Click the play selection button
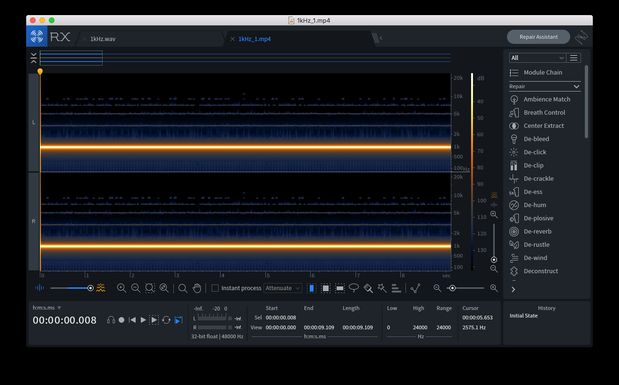This screenshot has height=385, width=619. coord(154,320)
